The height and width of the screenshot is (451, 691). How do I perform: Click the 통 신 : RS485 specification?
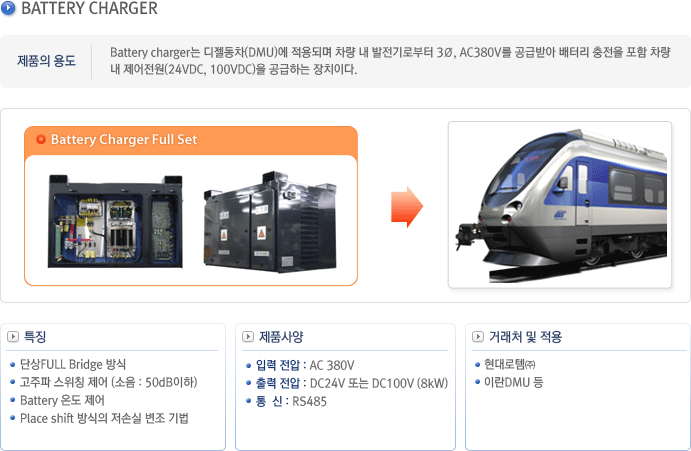click(x=291, y=402)
